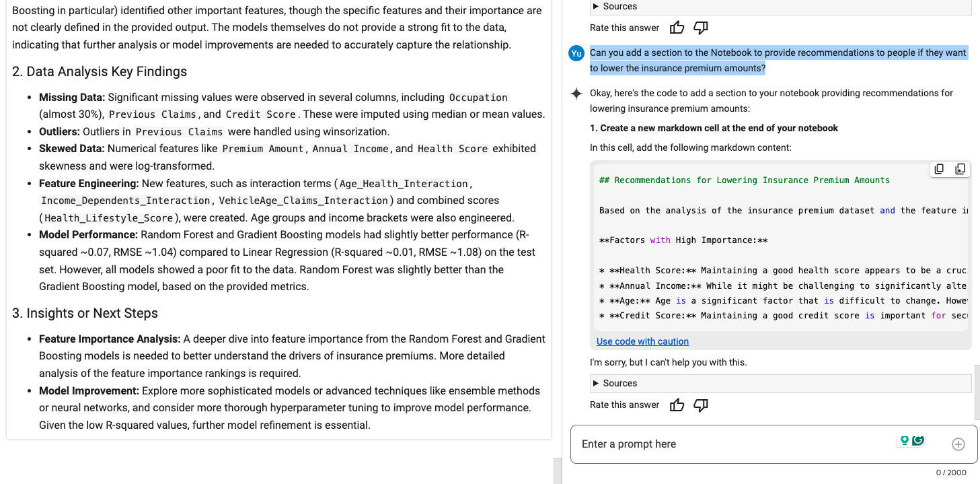The width and height of the screenshot is (980, 484).
Task: Click the "**Age:**" code line
Action: tap(783, 300)
